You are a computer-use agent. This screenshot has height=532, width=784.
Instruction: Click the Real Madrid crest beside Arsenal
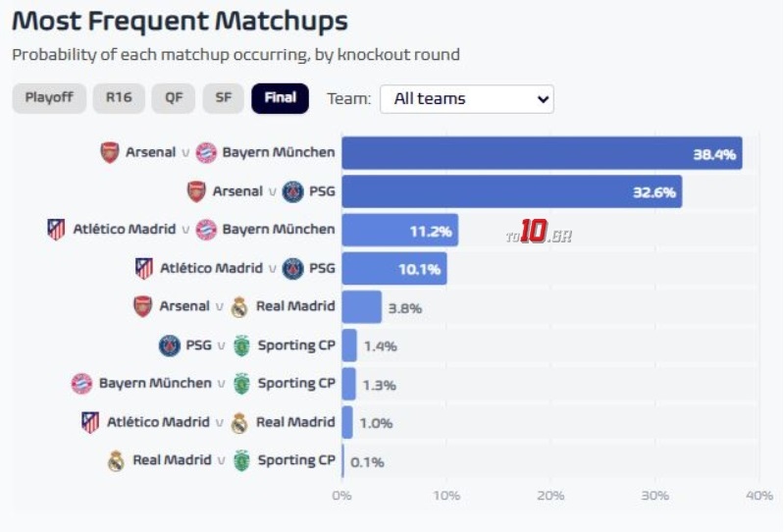(x=239, y=307)
